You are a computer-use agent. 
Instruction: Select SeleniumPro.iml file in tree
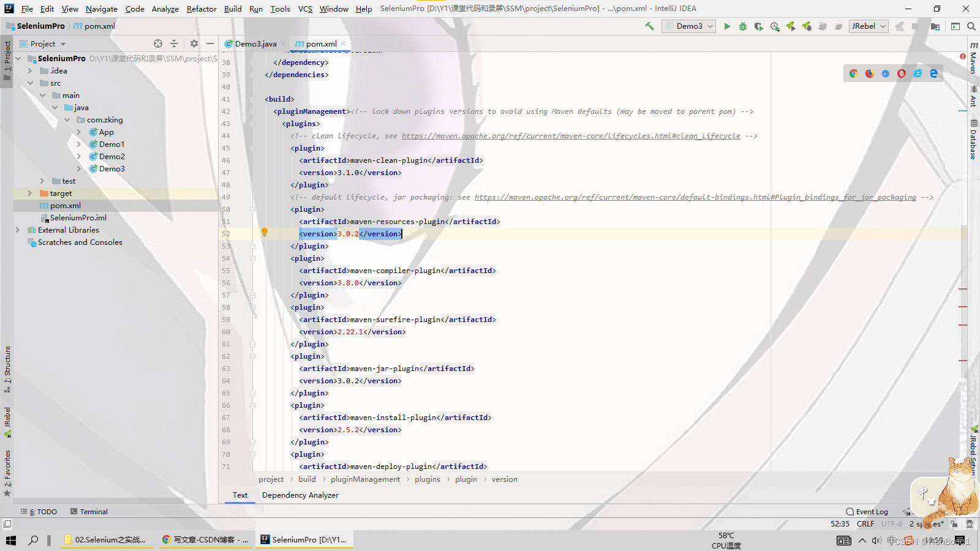point(78,218)
